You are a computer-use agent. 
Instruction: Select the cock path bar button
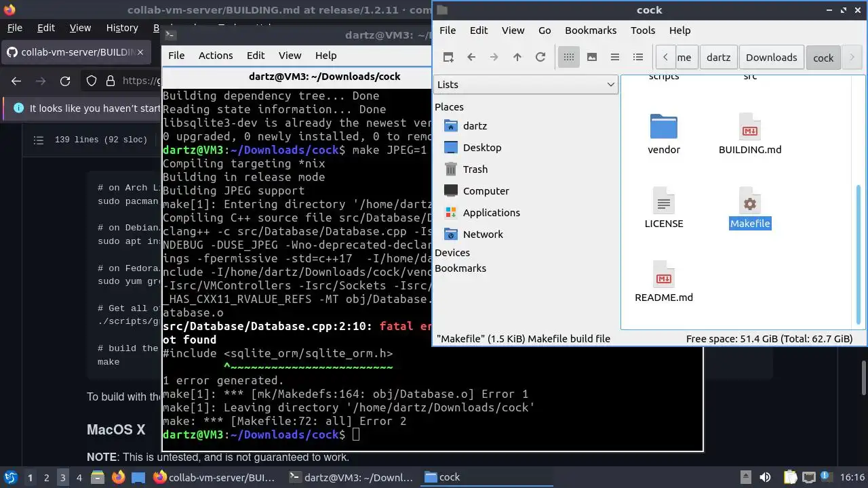[x=823, y=57]
